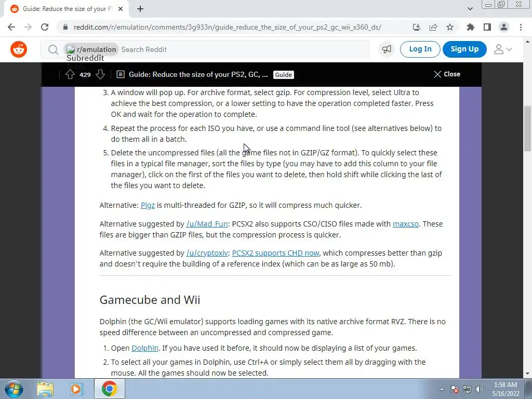
Task: Click the install app icon in address bar
Action: (417, 27)
